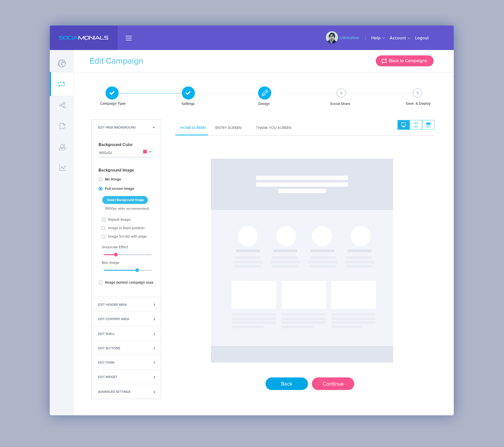Toggle the Repeat Image checkbox
The width and height of the screenshot is (504, 447).
click(104, 219)
